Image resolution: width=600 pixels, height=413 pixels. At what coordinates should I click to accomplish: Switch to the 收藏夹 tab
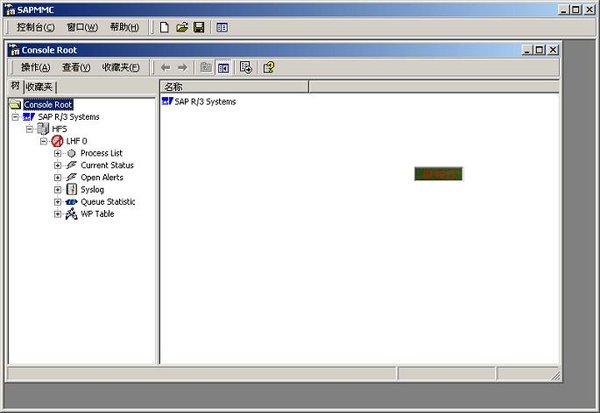pos(40,87)
